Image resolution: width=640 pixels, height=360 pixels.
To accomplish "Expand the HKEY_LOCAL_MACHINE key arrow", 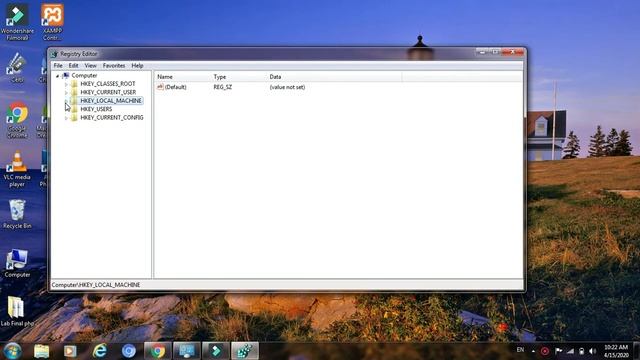I will tap(66, 101).
